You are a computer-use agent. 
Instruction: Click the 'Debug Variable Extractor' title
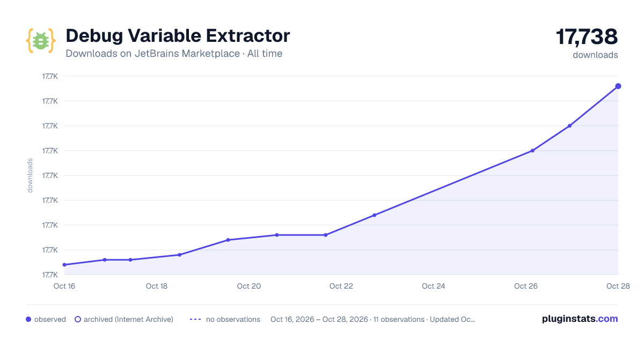(178, 36)
